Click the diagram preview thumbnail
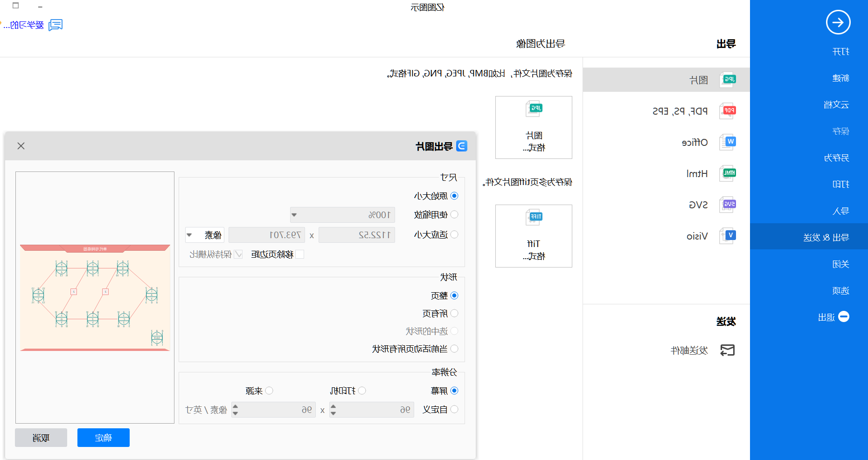The height and width of the screenshot is (460, 868). pyautogui.click(x=95, y=297)
